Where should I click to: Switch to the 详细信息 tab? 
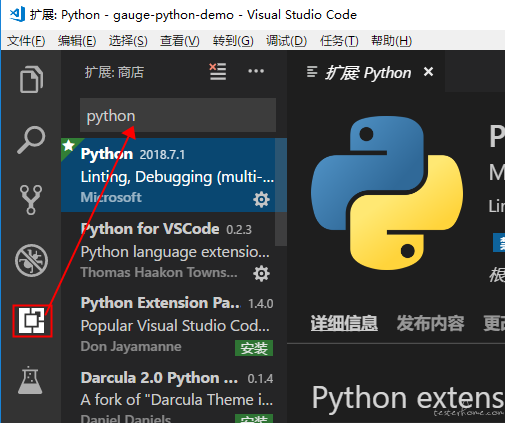[344, 323]
